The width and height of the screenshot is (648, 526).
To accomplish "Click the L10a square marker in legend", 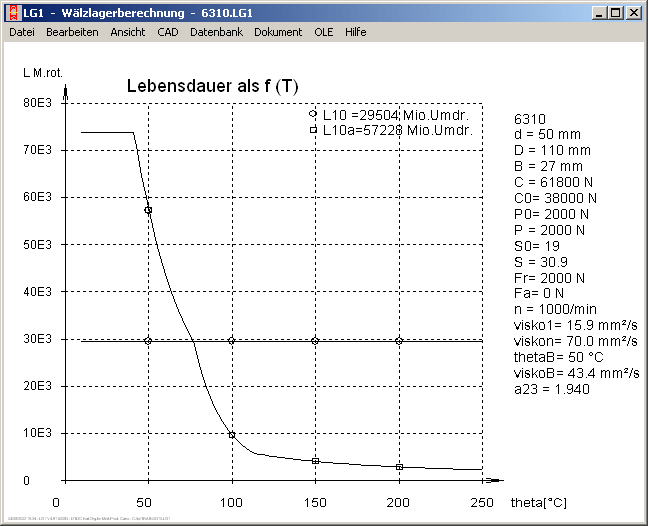I will [x=313, y=130].
